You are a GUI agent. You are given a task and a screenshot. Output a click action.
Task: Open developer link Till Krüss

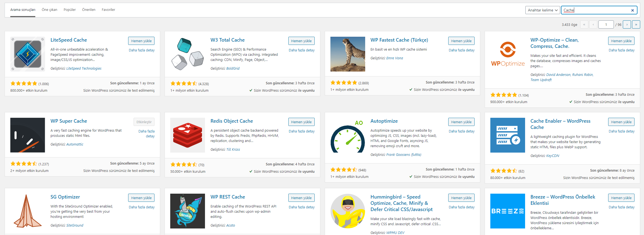point(233,150)
